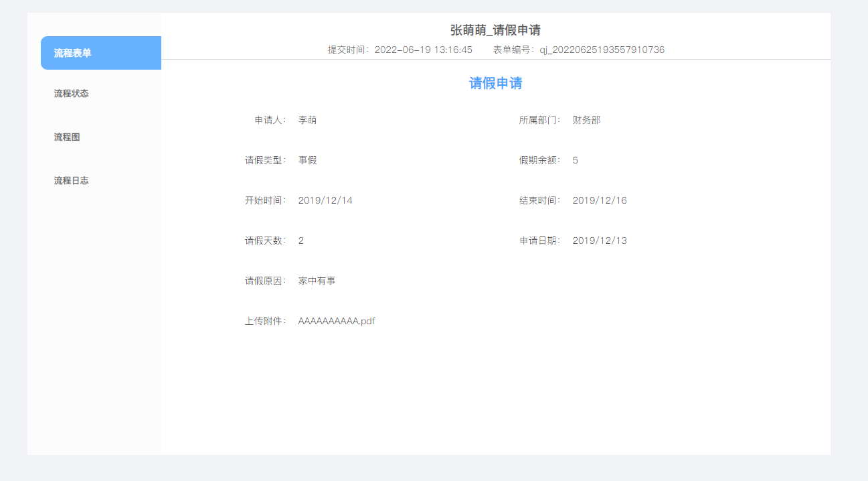Click the 请假申请 form heading
868x481 pixels.
[495, 83]
